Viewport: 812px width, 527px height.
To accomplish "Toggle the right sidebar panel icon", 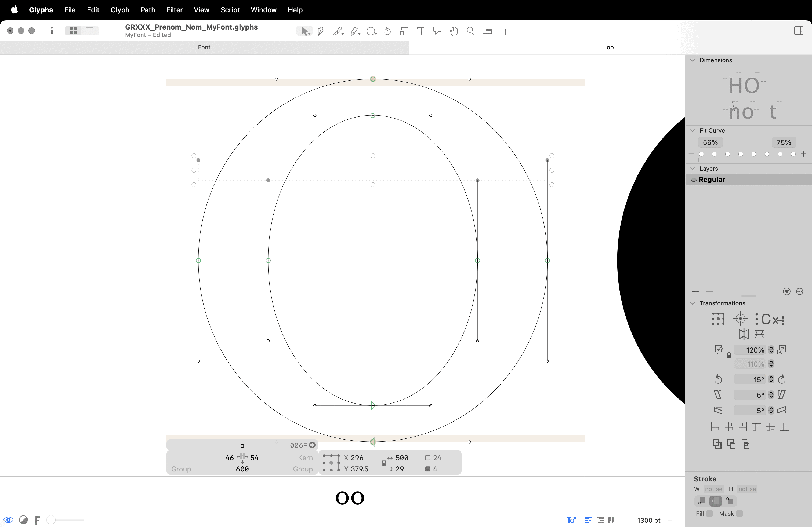I will [798, 31].
